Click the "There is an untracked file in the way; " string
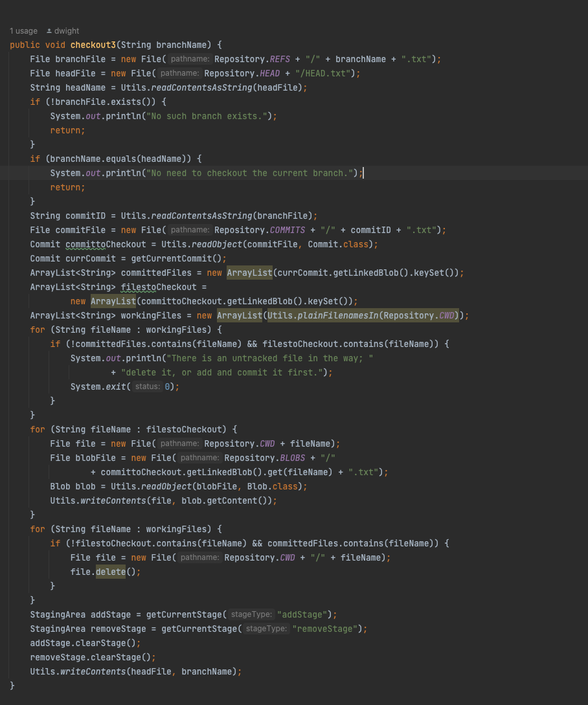The width and height of the screenshot is (588, 705). [x=269, y=359]
